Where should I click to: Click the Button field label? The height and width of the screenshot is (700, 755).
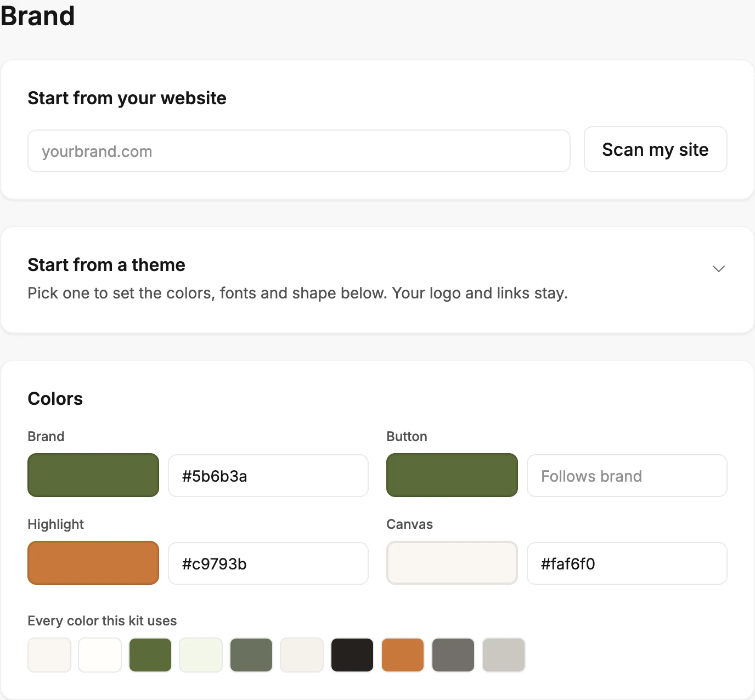point(407,437)
